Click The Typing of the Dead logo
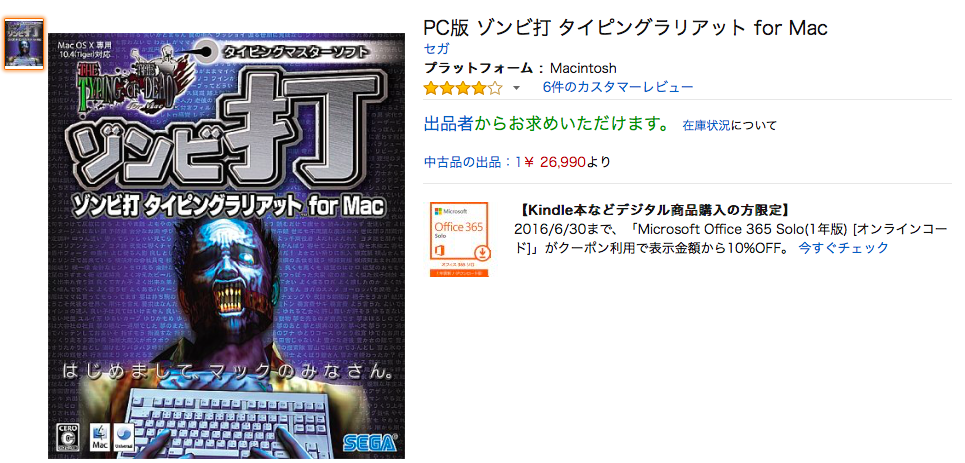 (132, 84)
